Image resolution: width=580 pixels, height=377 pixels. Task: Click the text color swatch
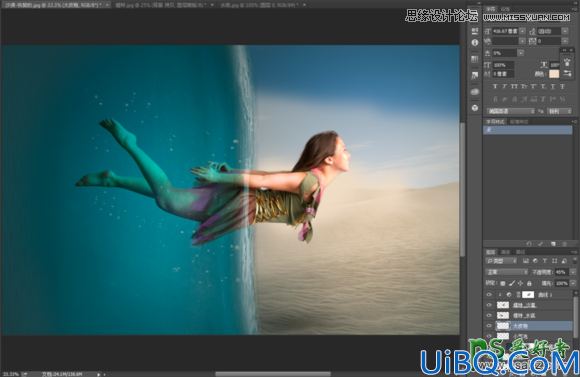click(554, 74)
